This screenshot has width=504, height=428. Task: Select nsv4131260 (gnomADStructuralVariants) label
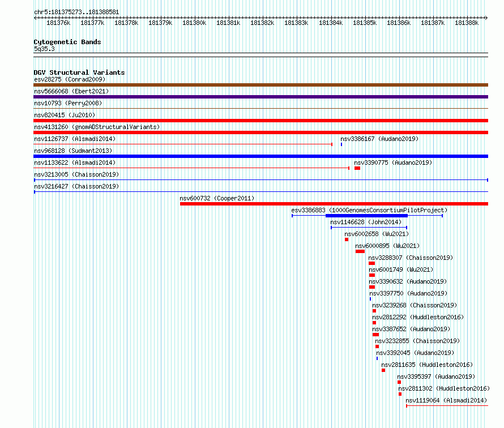(97, 127)
